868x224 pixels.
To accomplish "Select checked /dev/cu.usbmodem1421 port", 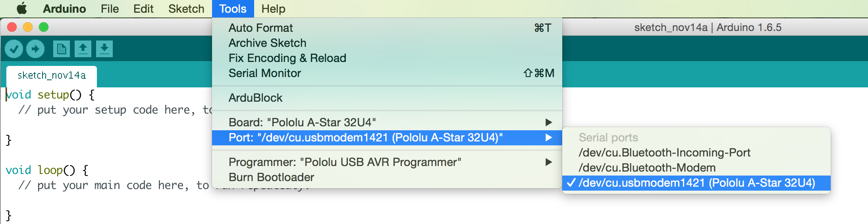I will [696, 183].
